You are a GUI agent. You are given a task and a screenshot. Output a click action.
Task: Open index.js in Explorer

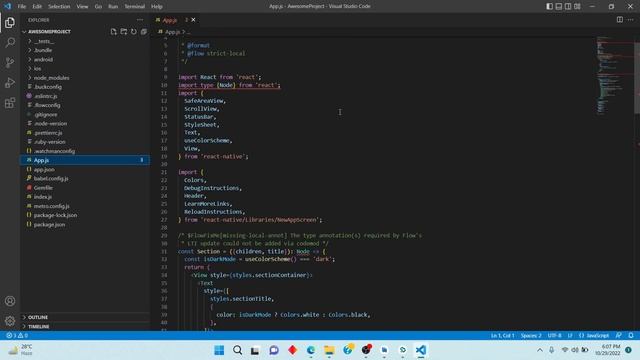(x=42, y=197)
